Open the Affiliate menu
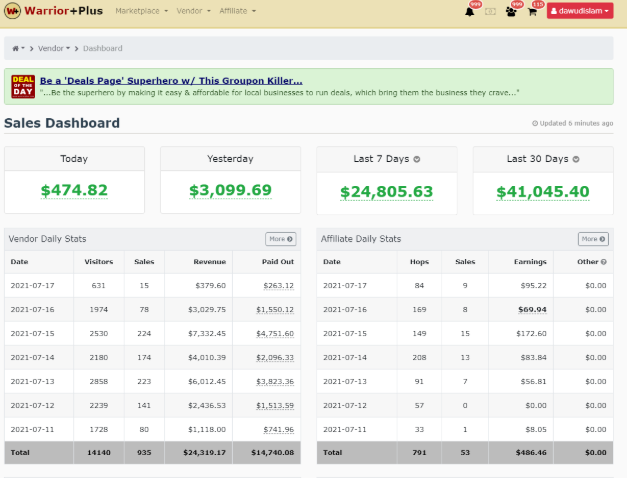627x478 pixels. coord(239,11)
